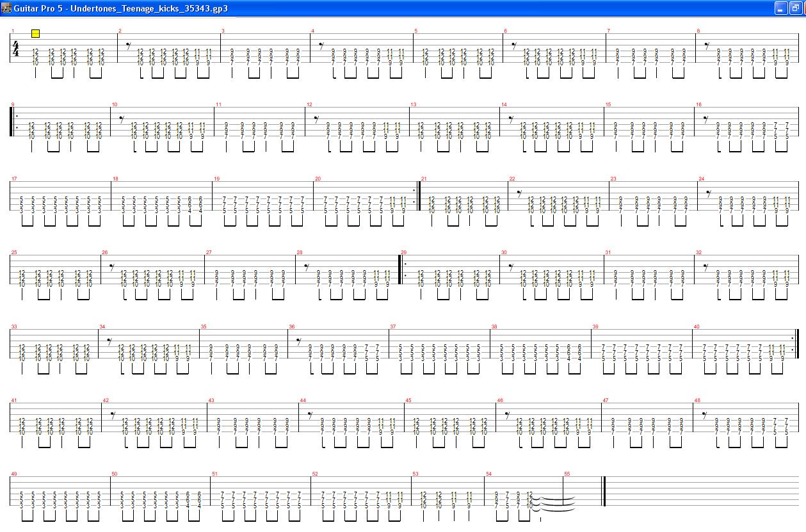Click the eighth rest in measure 36
806x532 pixels.
tap(299, 341)
